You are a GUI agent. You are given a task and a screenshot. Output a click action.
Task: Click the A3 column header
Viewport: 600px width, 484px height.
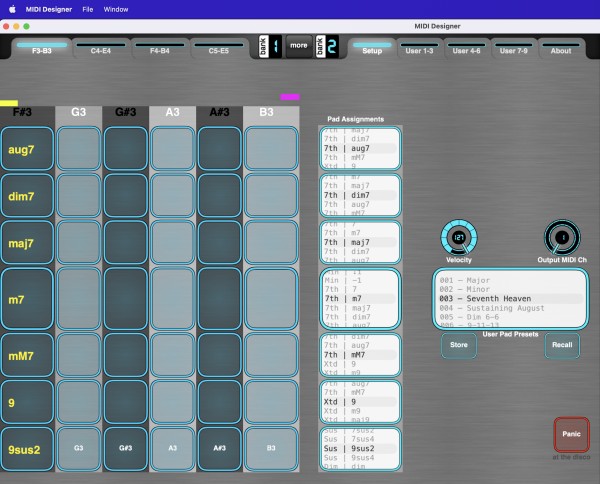point(173,112)
